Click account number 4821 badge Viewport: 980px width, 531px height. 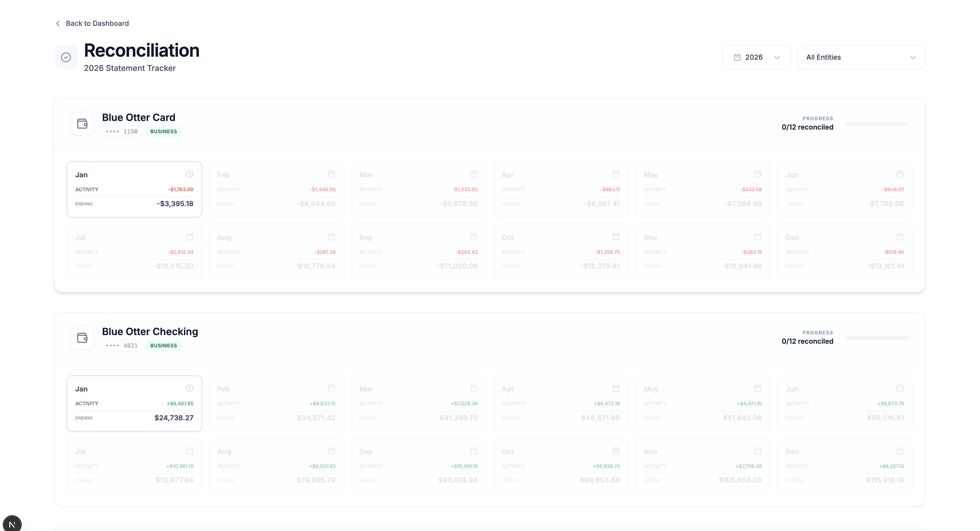click(x=122, y=346)
